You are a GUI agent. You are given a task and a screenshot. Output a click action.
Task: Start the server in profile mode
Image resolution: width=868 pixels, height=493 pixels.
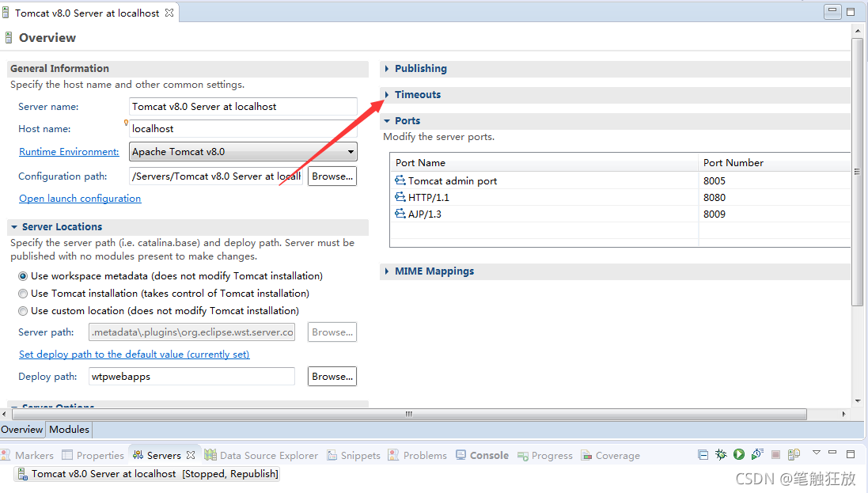(x=757, y=455)
